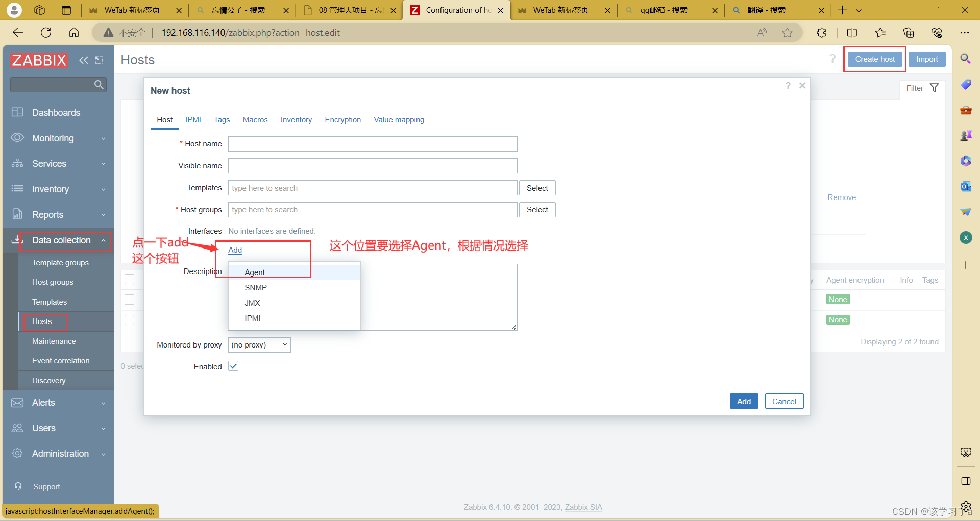This screenshot has height=521, width=980.
Task: Open Outlook icon in Edge sidebar
Action: [x=966, y=186]
